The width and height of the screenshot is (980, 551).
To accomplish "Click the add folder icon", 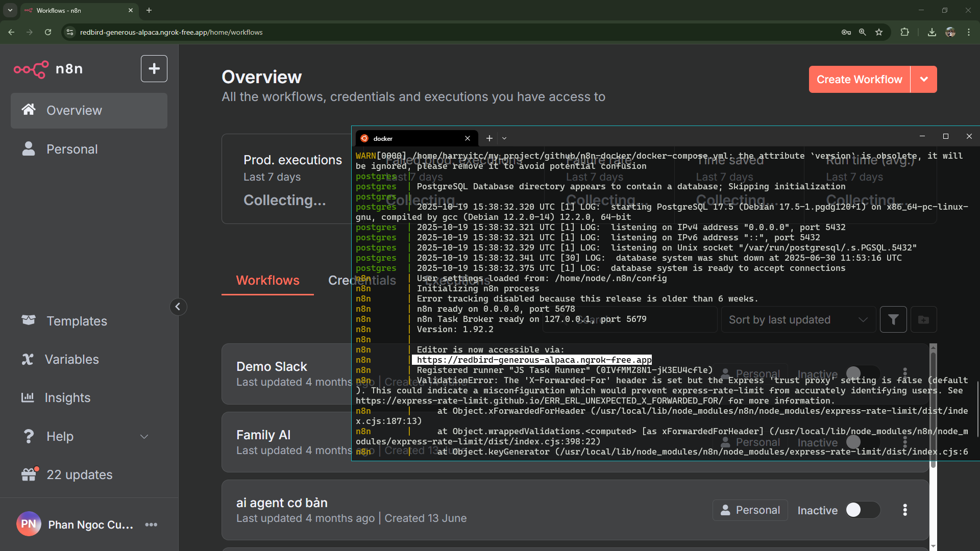I will pyautogui.click(x=923, y=320).
